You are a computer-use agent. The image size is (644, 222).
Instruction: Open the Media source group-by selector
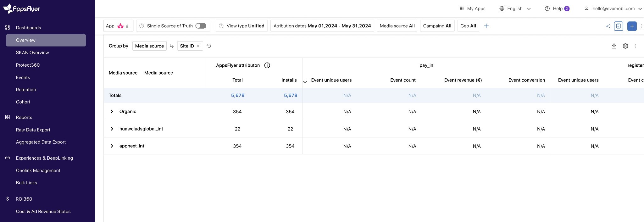click(149, 46)
